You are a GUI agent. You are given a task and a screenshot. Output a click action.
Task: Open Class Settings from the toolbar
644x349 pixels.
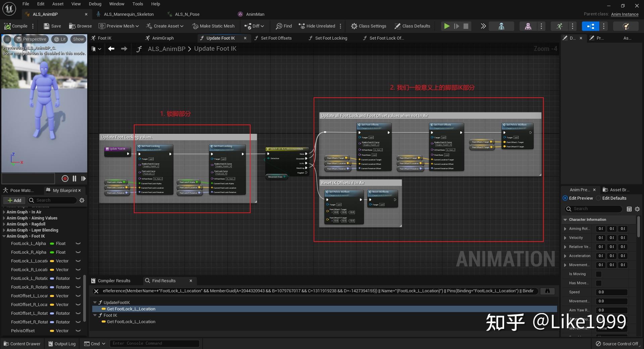pyautogui.click(x=369, y=26)
